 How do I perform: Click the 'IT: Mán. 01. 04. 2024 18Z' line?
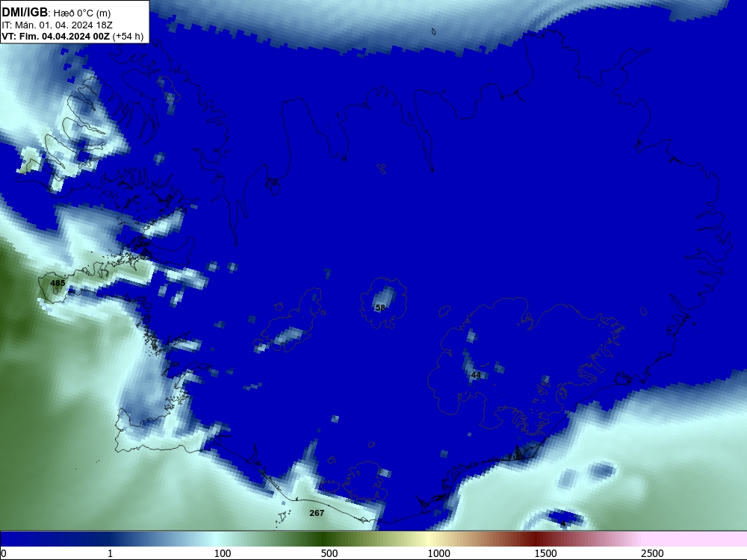58,25
